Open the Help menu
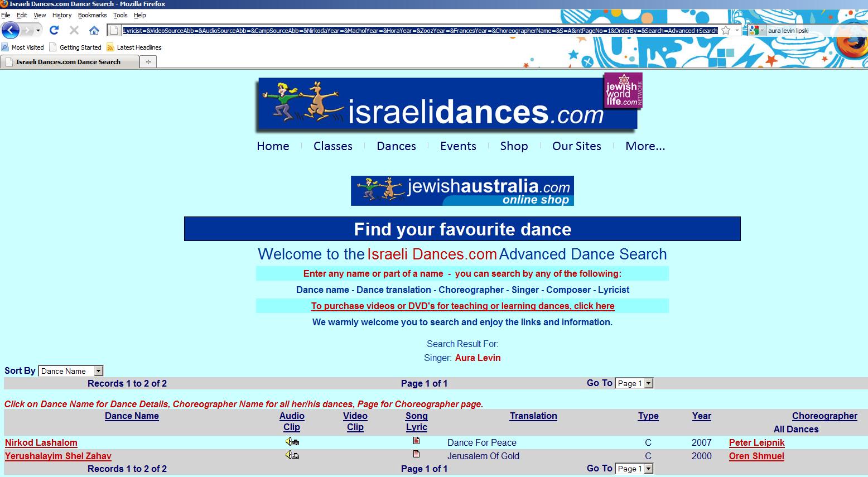 (x=140, y=15)
